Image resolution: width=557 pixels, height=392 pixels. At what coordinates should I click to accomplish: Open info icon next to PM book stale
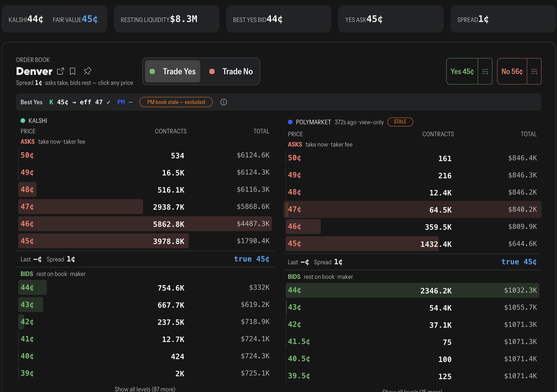[224, 102]
